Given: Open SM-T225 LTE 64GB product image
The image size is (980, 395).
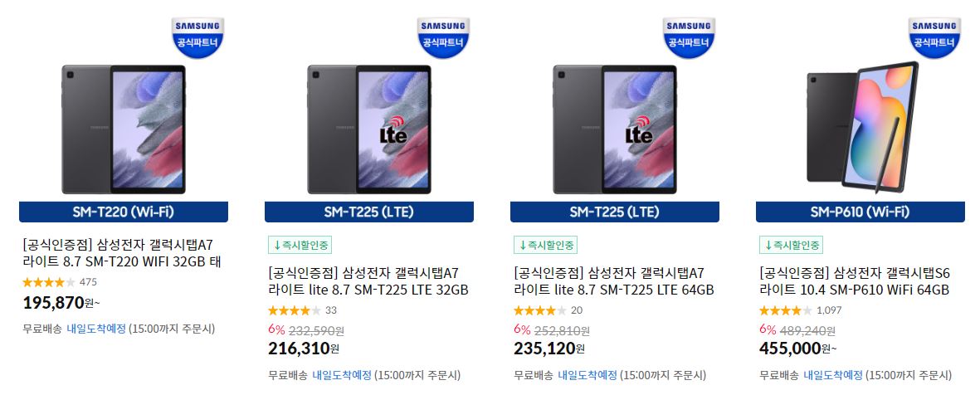Looking at the screenshot, I should click(x=615, y=129).
